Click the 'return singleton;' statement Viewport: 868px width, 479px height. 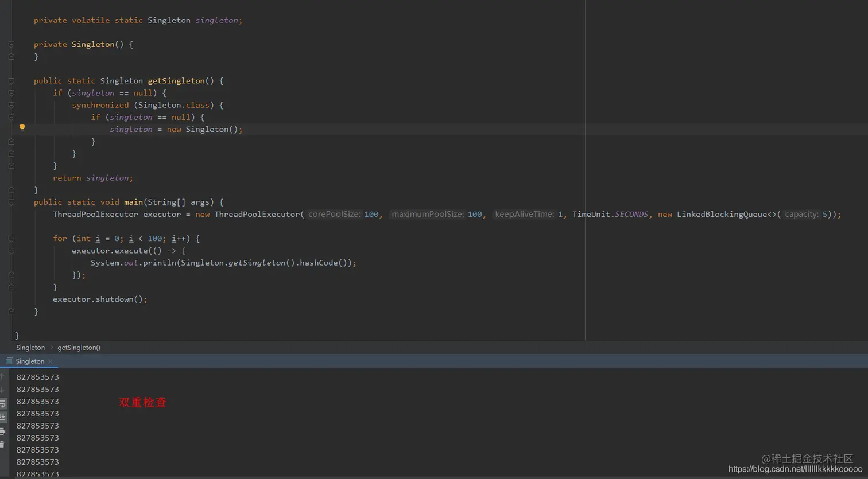tap(93, 178)
